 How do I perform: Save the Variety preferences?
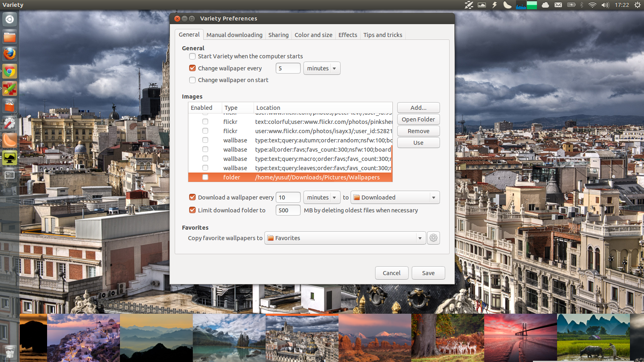(428, 273)
